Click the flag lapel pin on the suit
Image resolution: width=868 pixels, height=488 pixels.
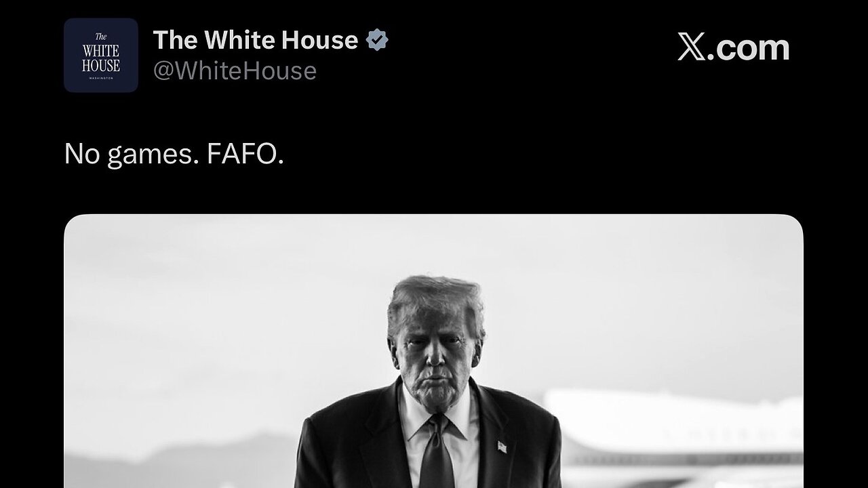click(501, 447)
